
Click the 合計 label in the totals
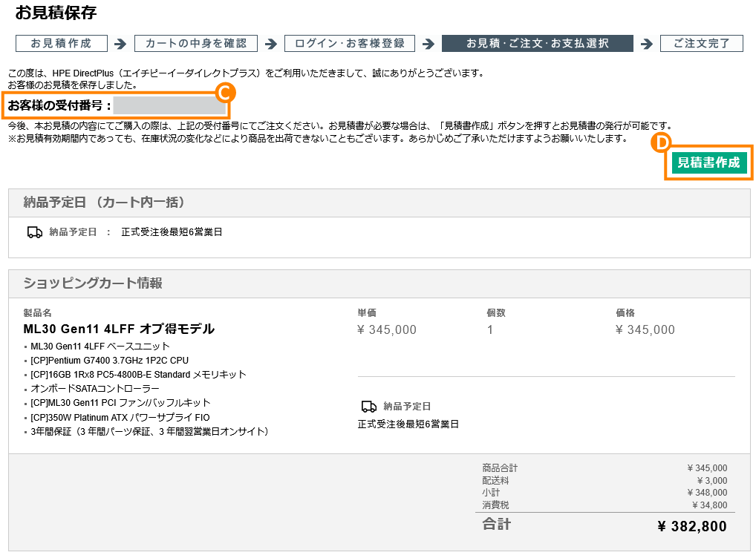[497, 524]
